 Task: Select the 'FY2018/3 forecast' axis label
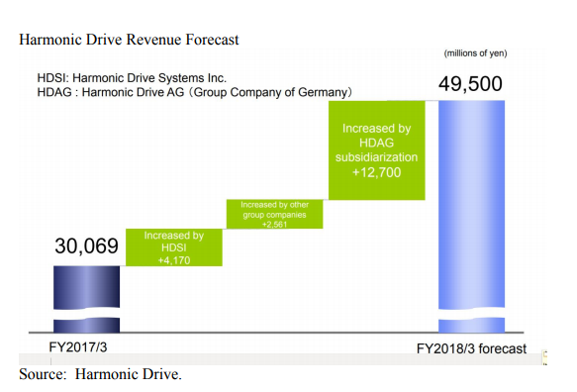pos(471,348)
